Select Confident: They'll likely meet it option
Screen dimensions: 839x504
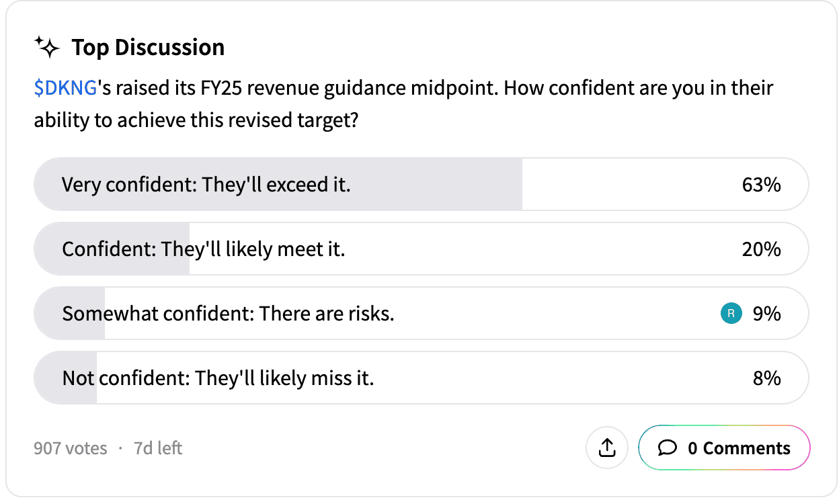point(421,249)
